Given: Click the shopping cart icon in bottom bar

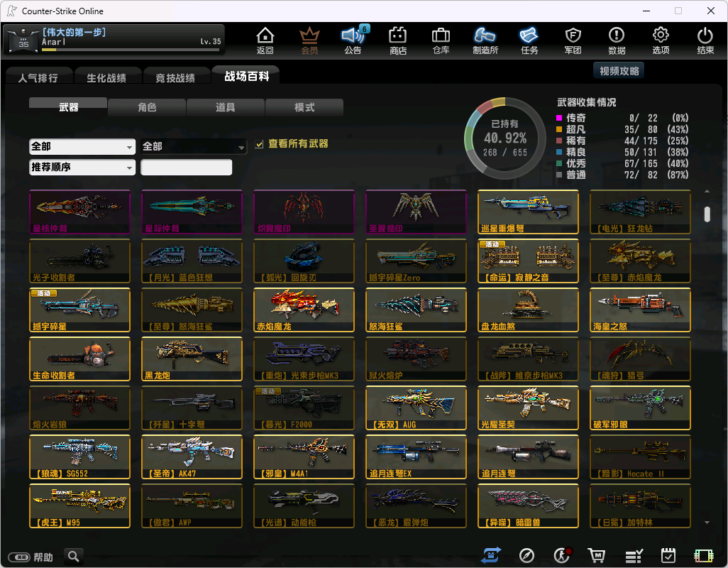Looking at the screenshot, I should [x=597, y=555].
